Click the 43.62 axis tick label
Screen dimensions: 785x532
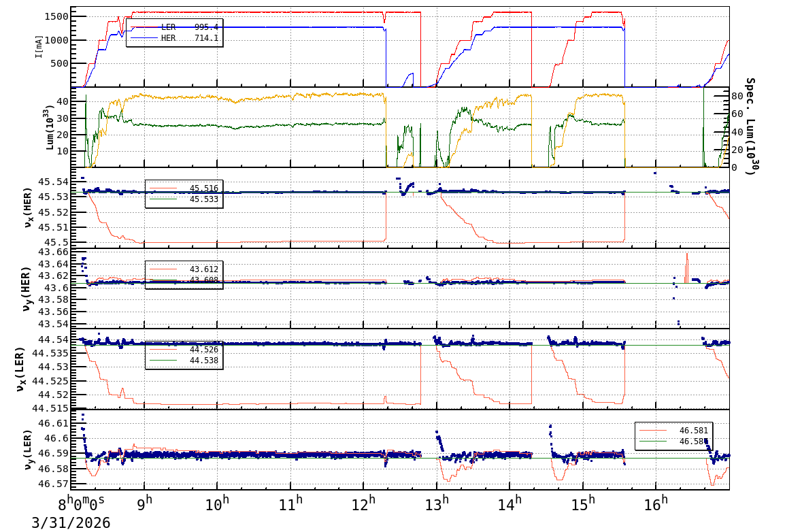tap(54, 276)
